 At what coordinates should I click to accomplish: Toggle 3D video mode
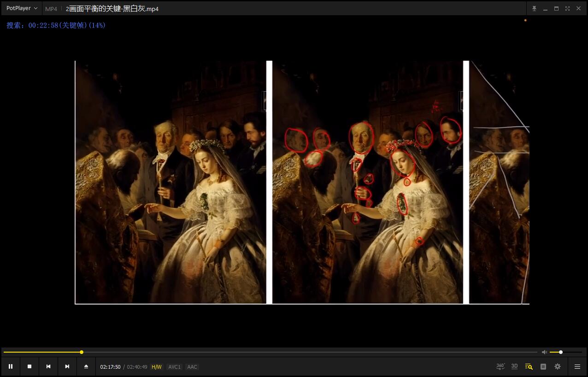[515, 366]
